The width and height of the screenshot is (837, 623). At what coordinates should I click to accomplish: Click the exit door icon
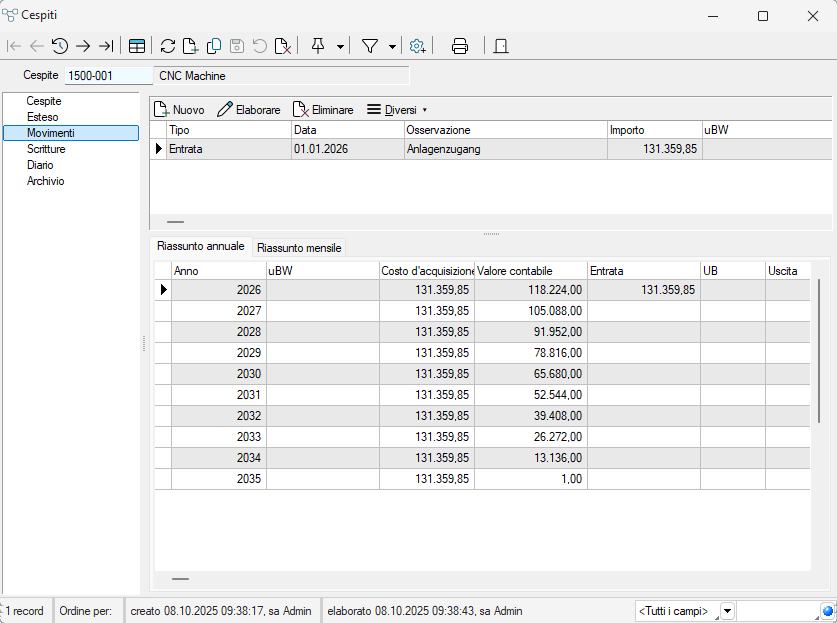point(501,46)
